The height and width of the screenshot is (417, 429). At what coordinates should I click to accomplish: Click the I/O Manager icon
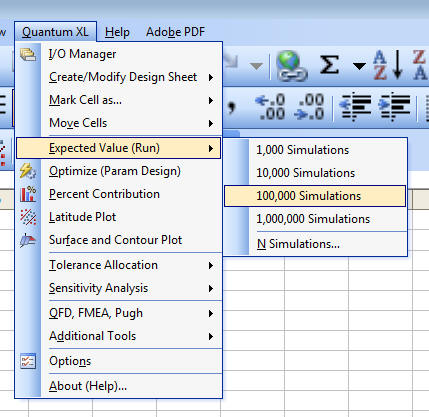click(x=28, y=54)
